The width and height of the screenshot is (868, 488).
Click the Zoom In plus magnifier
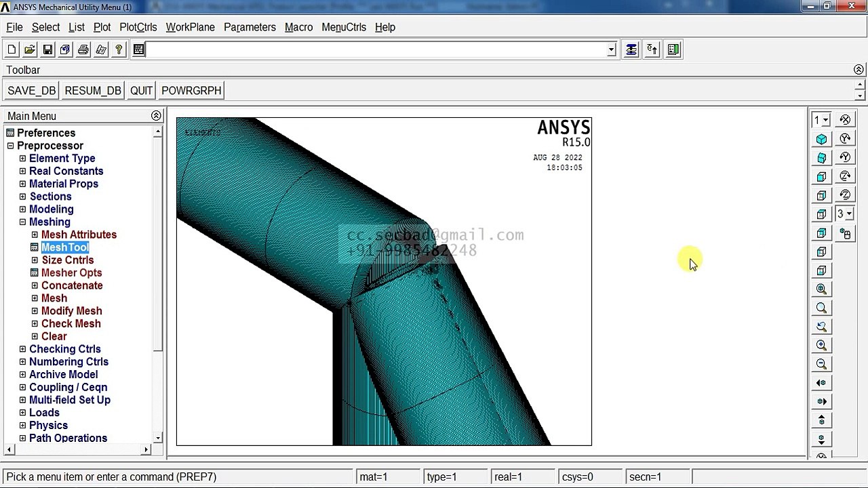(822, 345)
